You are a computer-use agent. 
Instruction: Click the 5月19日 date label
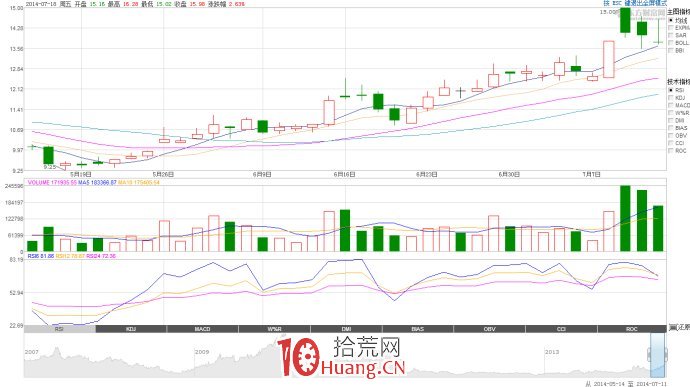pos(81,175)
